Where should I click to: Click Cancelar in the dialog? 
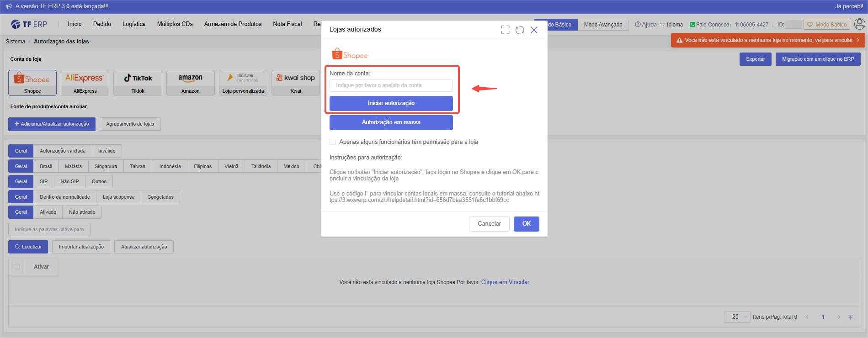[x=489, y=224]
